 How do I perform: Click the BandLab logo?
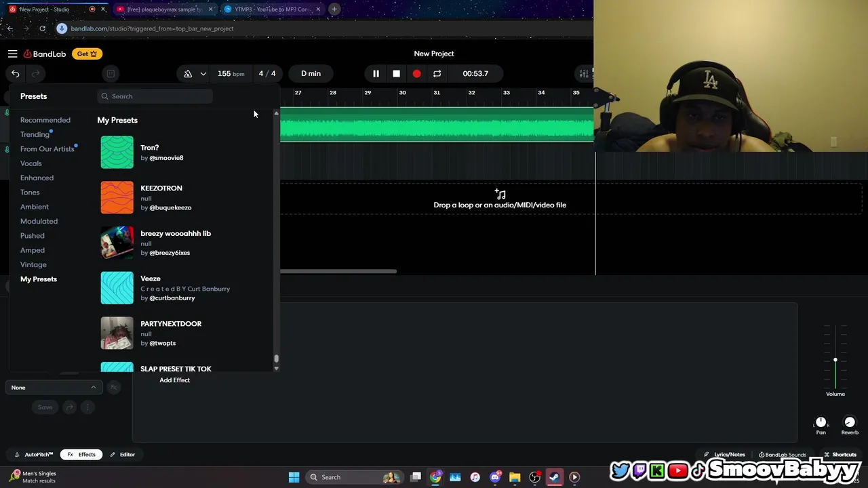coord(45,54)
